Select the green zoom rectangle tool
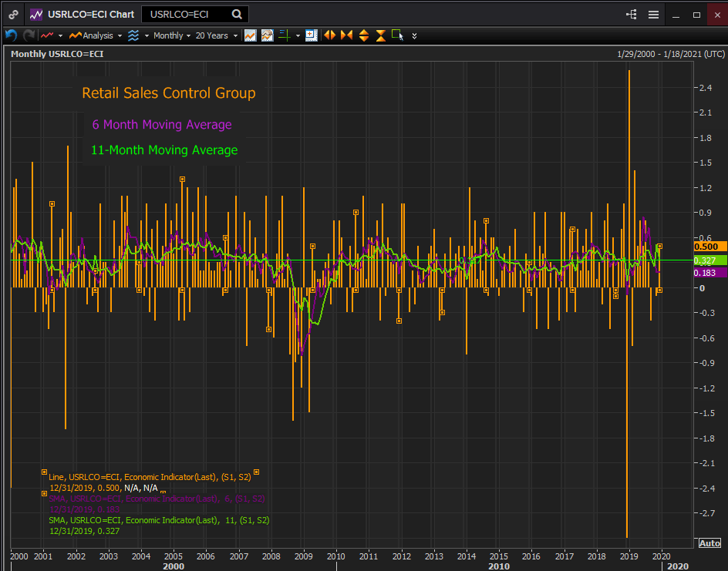The image size is (728, 571). (397, 35)
